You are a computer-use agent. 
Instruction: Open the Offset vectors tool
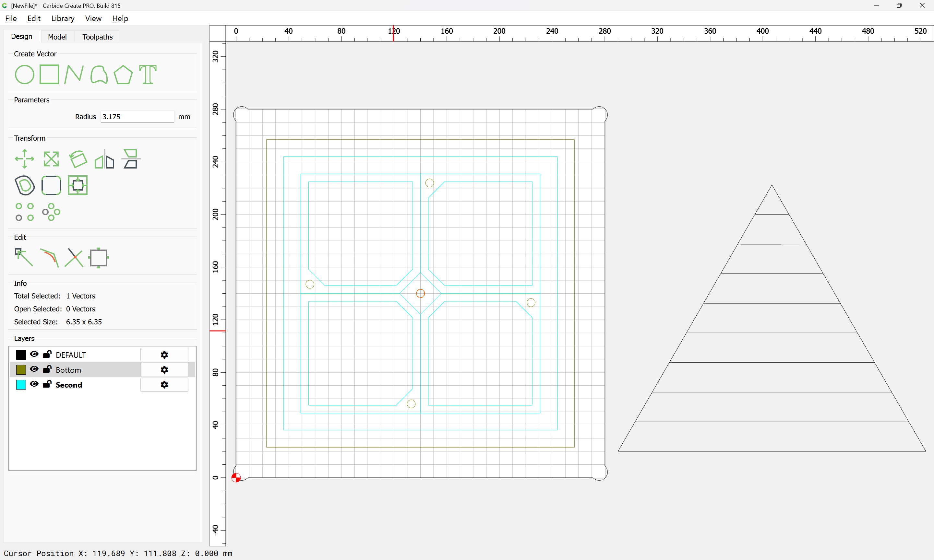coord(25,185)
